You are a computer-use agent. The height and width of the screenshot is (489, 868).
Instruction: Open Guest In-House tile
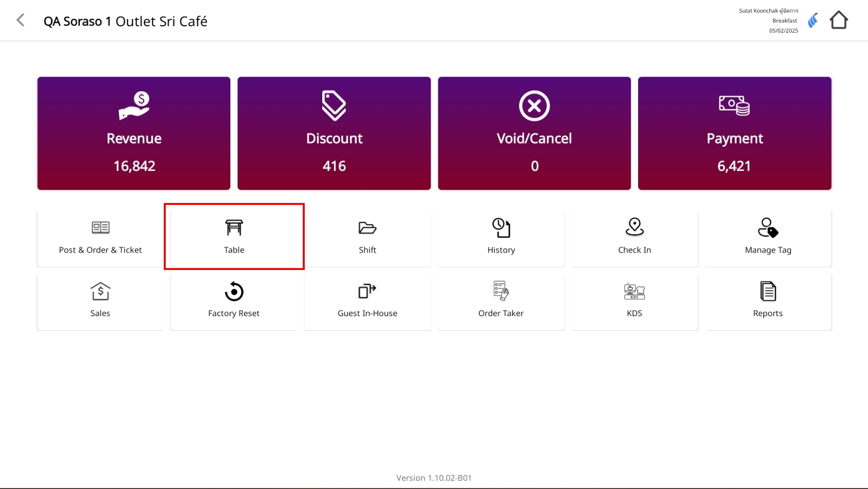point(367,302)
